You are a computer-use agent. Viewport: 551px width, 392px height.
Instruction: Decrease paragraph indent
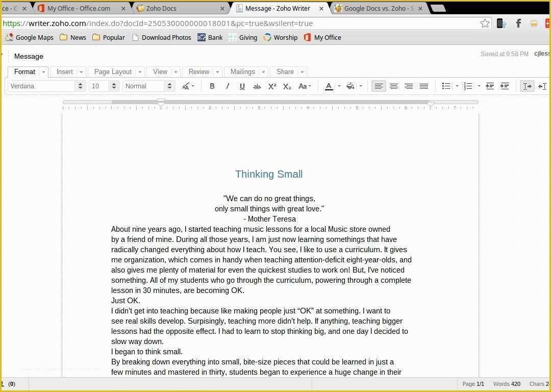coord(489,86)
